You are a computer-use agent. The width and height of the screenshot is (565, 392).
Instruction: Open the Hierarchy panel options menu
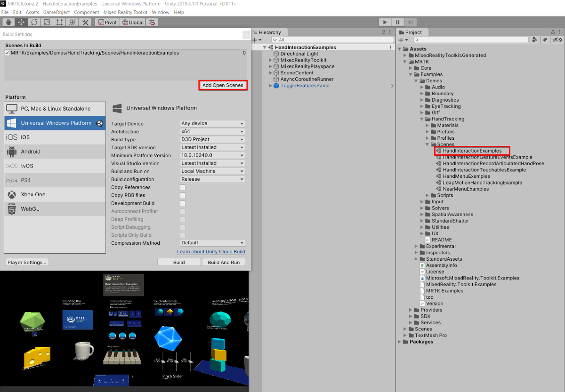pyautogui.click(x=390, y=32)
